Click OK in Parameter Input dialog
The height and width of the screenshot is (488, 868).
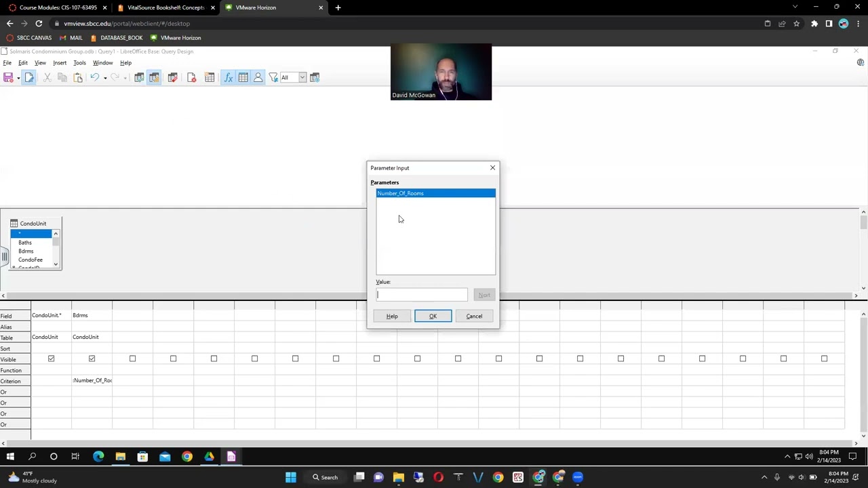(433, 317)
